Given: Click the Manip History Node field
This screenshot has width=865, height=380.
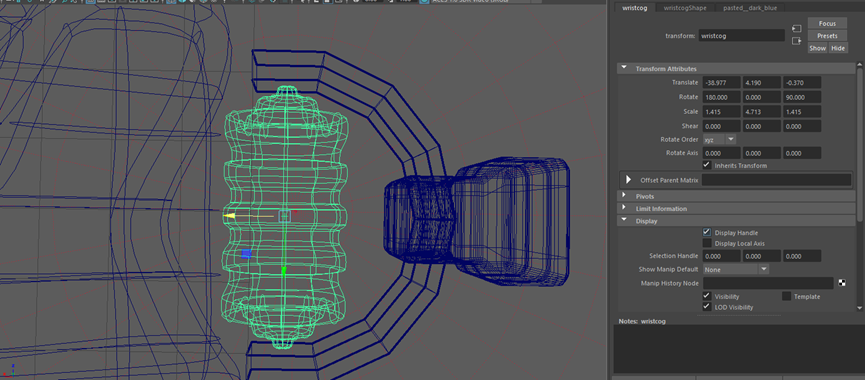Looking at the screenshot, I should (x=768, y=283).
